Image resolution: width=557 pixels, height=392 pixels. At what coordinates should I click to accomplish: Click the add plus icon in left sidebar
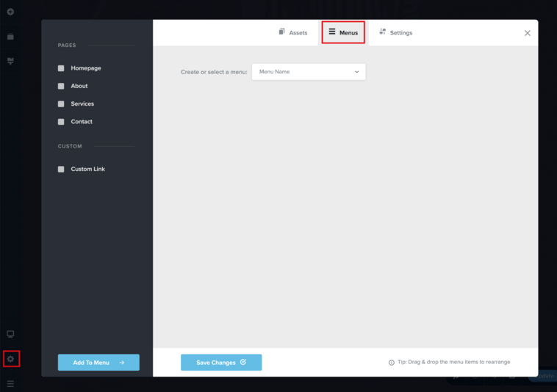point(10,12)
